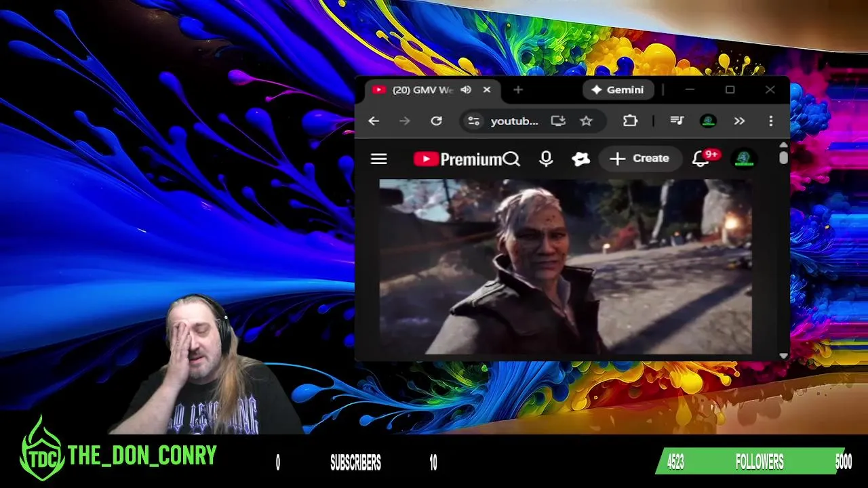
Task: Click the TDC flame logo
Action: (42, 449)
